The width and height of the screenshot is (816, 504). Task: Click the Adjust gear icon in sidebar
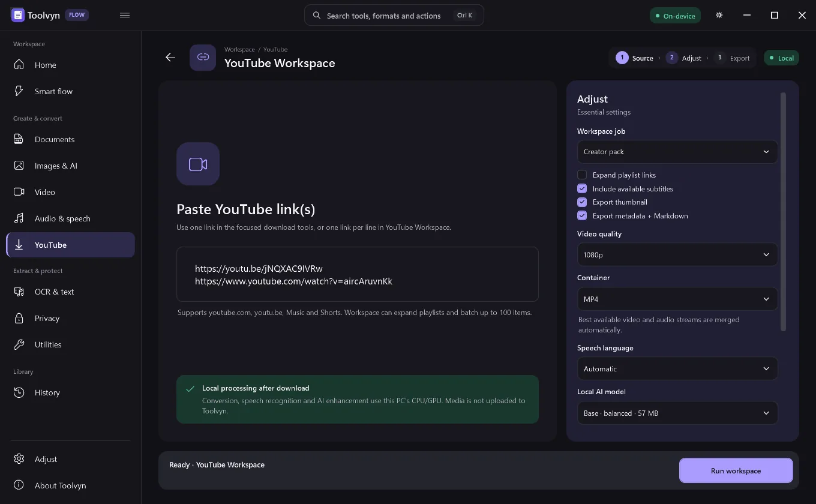tap(19, 459)
